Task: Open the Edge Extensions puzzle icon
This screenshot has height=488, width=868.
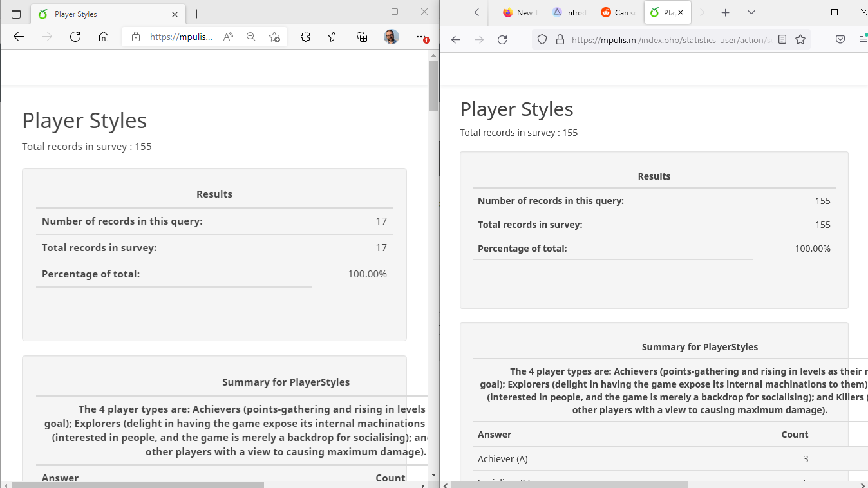Action: click(305, 37)
